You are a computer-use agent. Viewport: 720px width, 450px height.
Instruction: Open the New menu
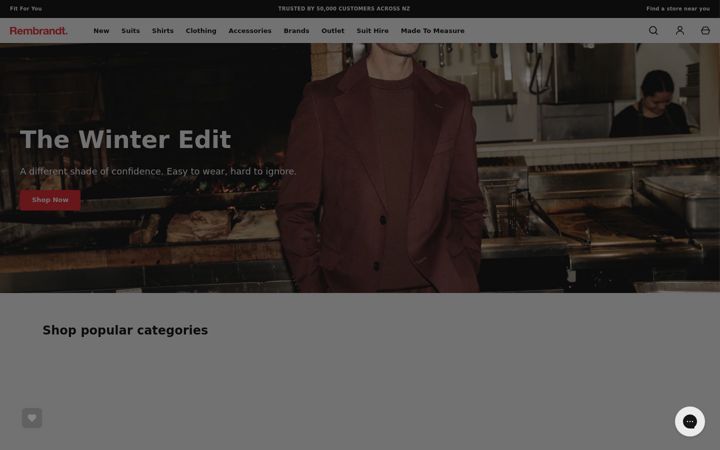(101, 31)
